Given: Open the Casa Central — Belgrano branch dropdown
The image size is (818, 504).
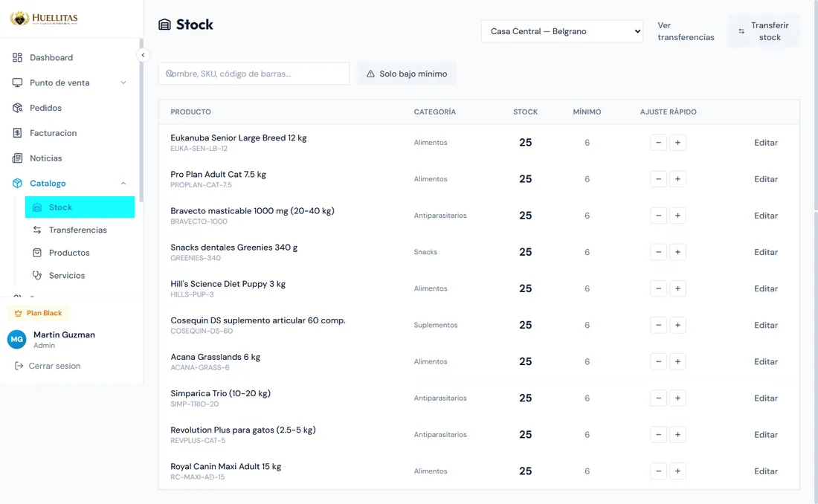Looking at the screenshot, I should tap(562, 31).
